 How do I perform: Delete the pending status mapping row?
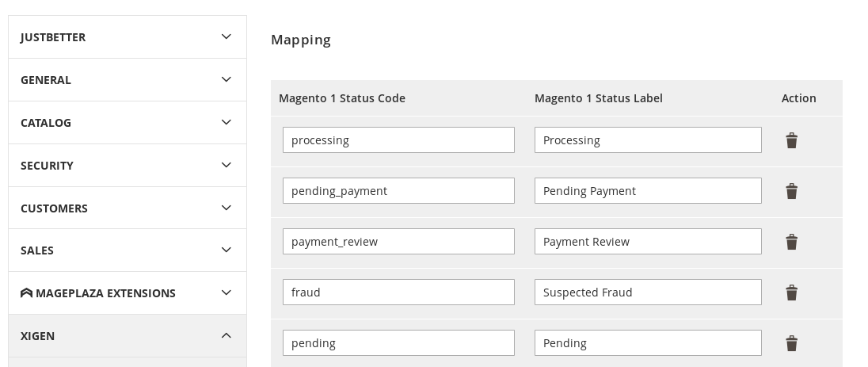791,343
